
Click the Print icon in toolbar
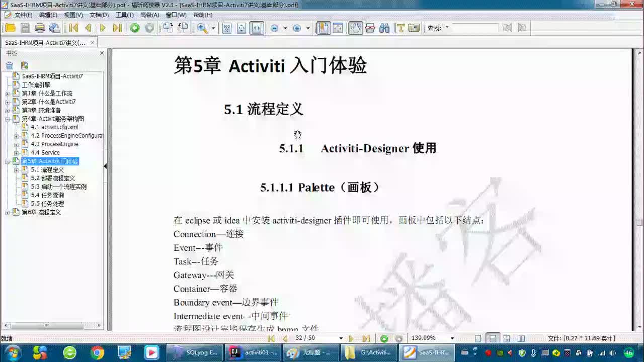point(40,28)
